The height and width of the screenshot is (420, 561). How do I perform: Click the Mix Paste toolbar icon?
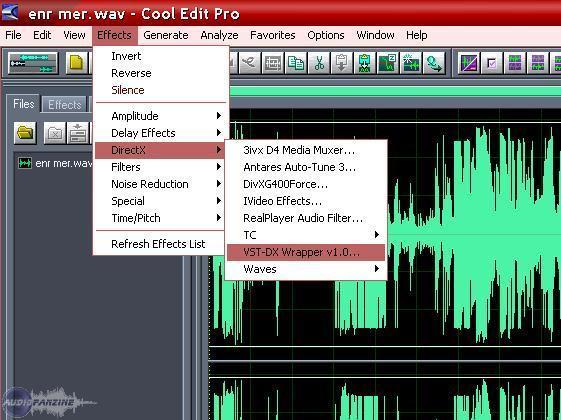[365, 63]
